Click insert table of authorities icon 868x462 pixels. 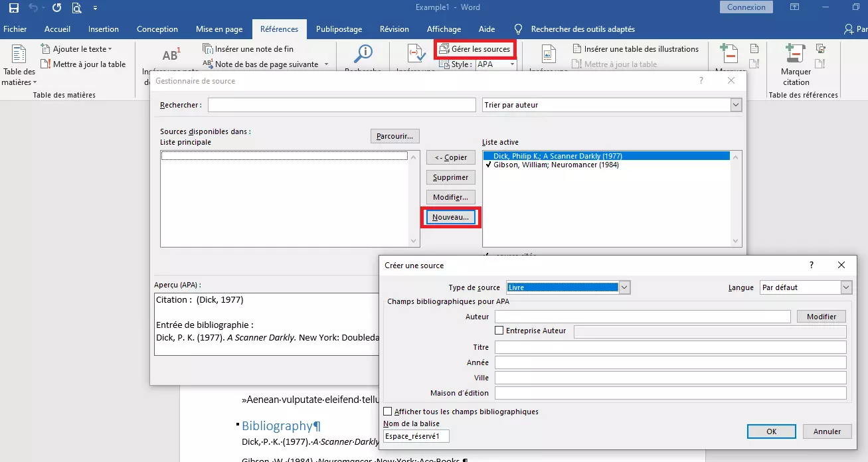coord(821,49)
